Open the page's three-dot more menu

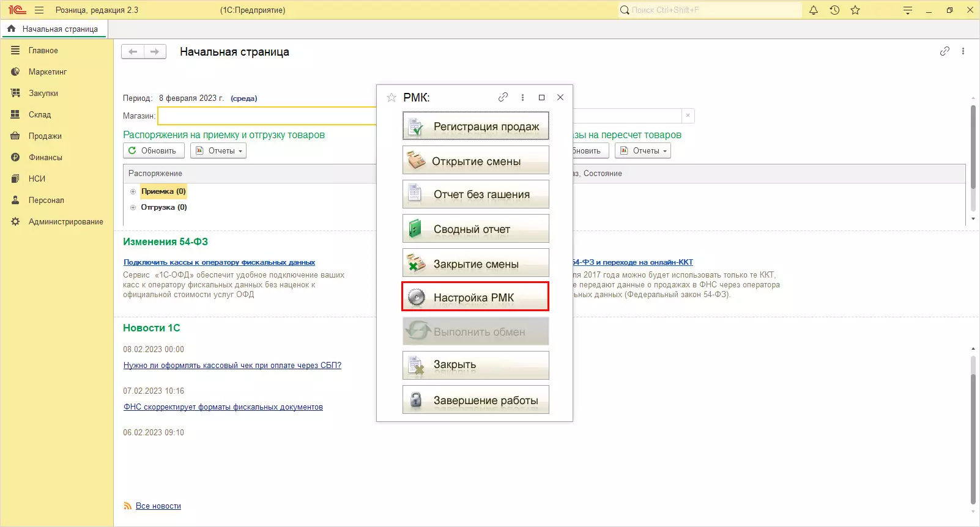963,51
